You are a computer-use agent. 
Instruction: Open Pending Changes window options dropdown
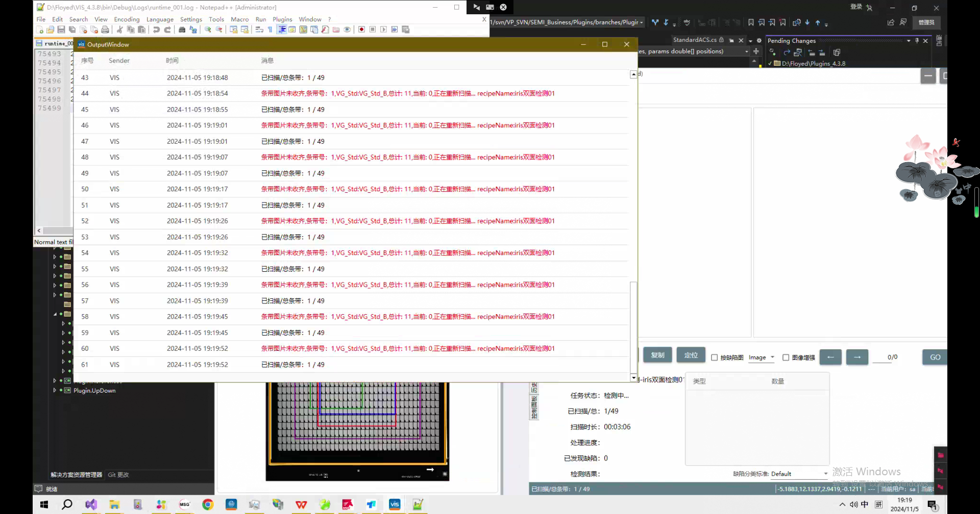coord(909,41)
